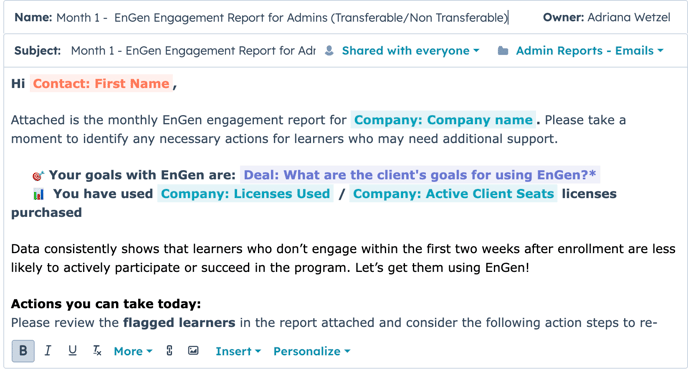Viewport: 688px width, 372px height.
Task: Apply underline formatting
Action: click(x=72, y=351)
